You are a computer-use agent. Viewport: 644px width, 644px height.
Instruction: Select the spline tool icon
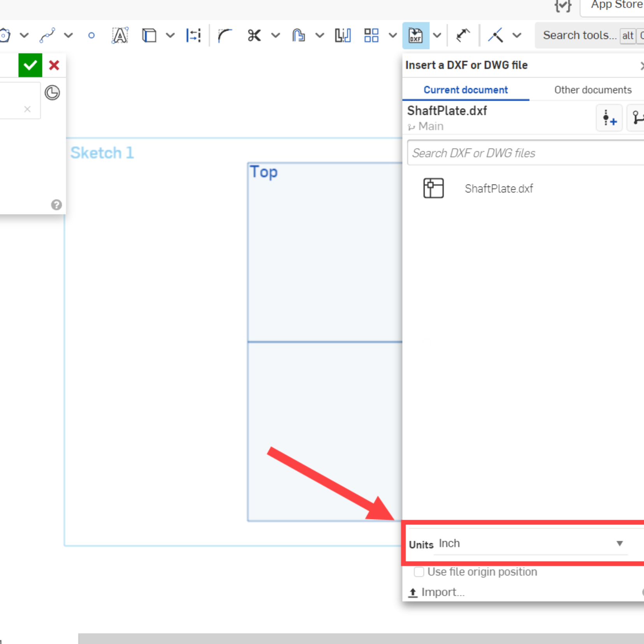48,35
